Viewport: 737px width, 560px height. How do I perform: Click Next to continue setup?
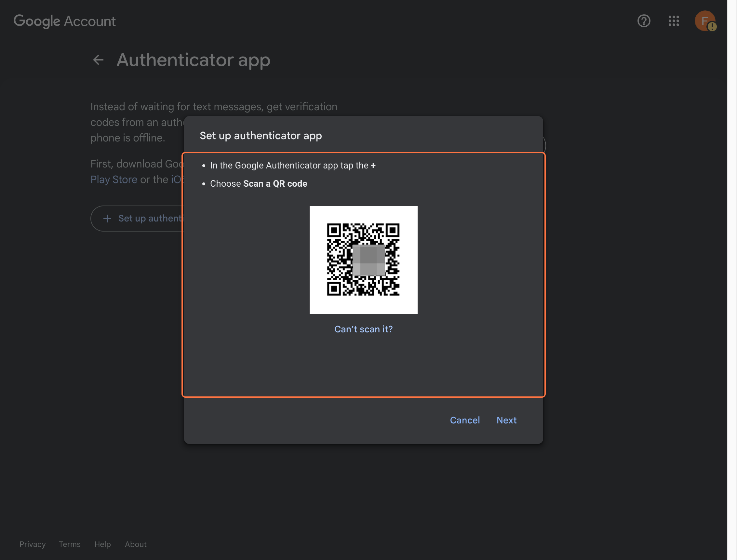(x=506, y=420)
